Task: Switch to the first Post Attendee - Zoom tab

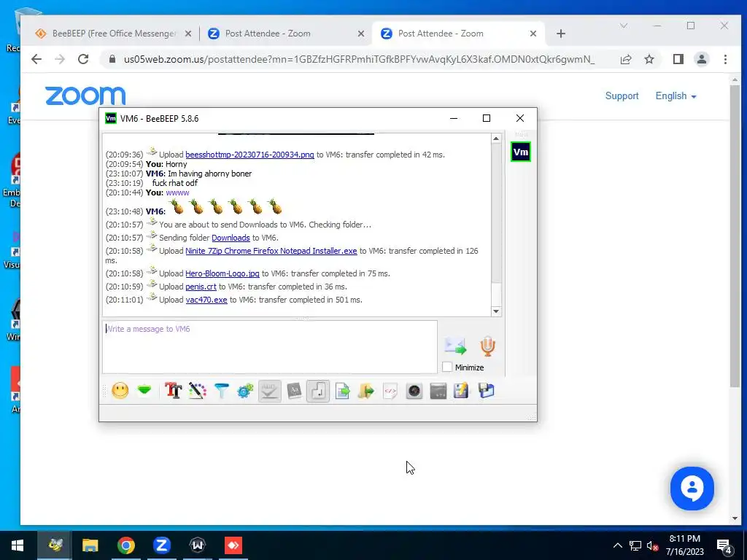Action: pos(267,34)
